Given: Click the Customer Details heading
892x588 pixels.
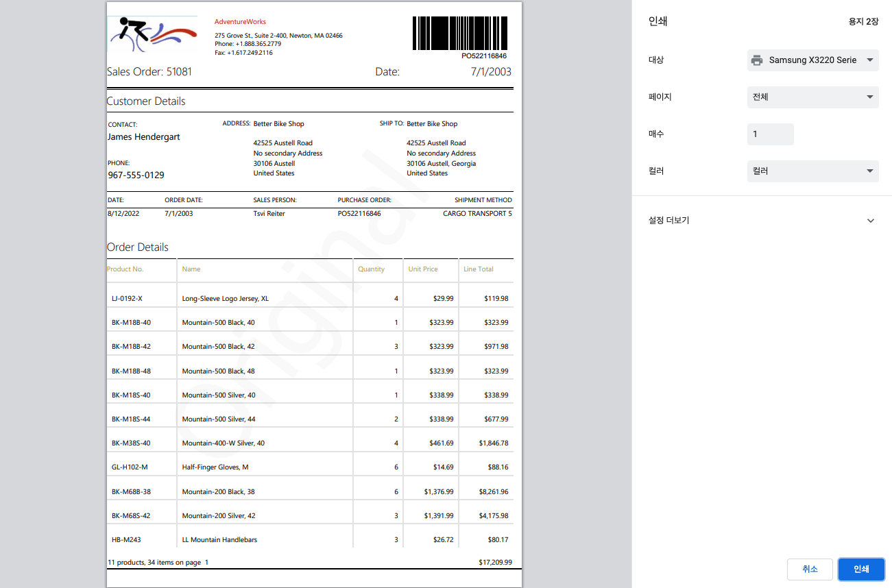Looking at the screenshot, I should (146, 101).
